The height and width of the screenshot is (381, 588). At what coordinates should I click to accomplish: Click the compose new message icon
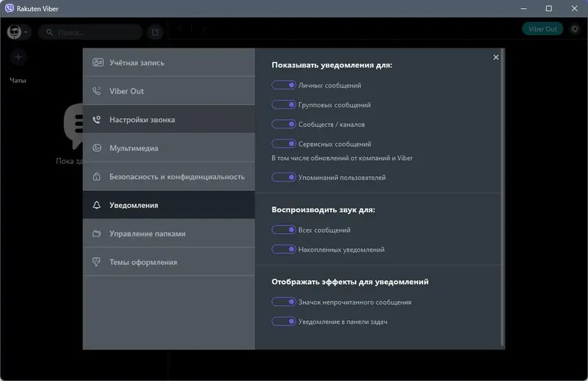pyautogui.click(x=155, y=32)
